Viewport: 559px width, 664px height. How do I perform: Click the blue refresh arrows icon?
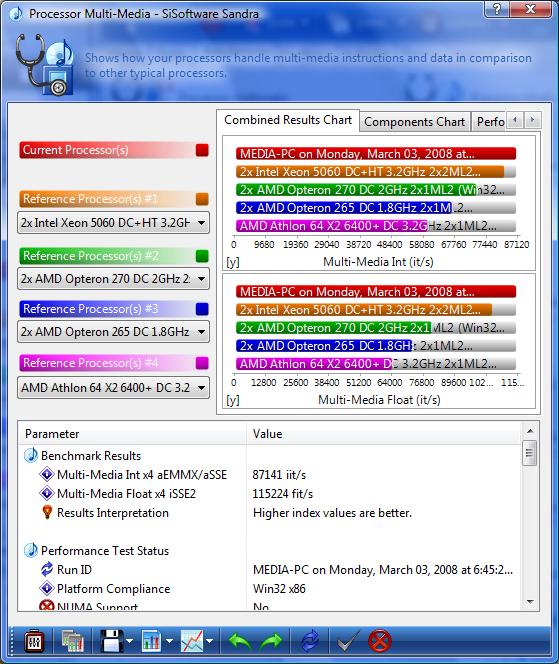310,641
